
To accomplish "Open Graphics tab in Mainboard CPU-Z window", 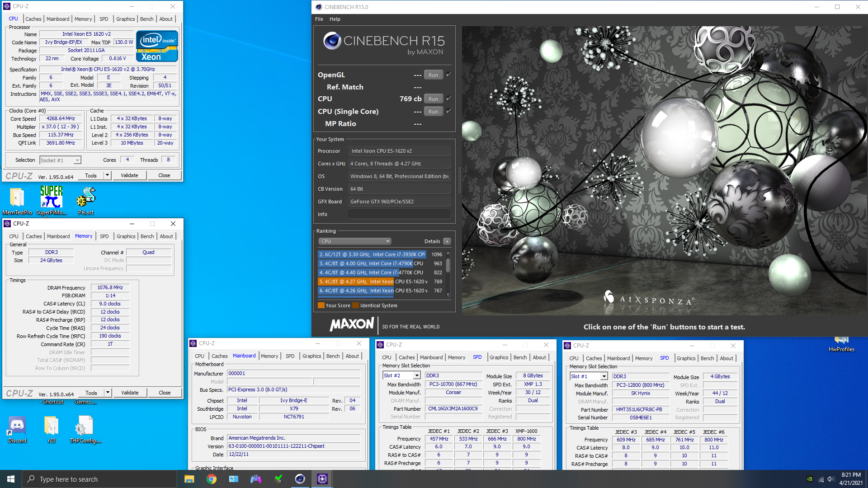I will click(x=312, y=356).
